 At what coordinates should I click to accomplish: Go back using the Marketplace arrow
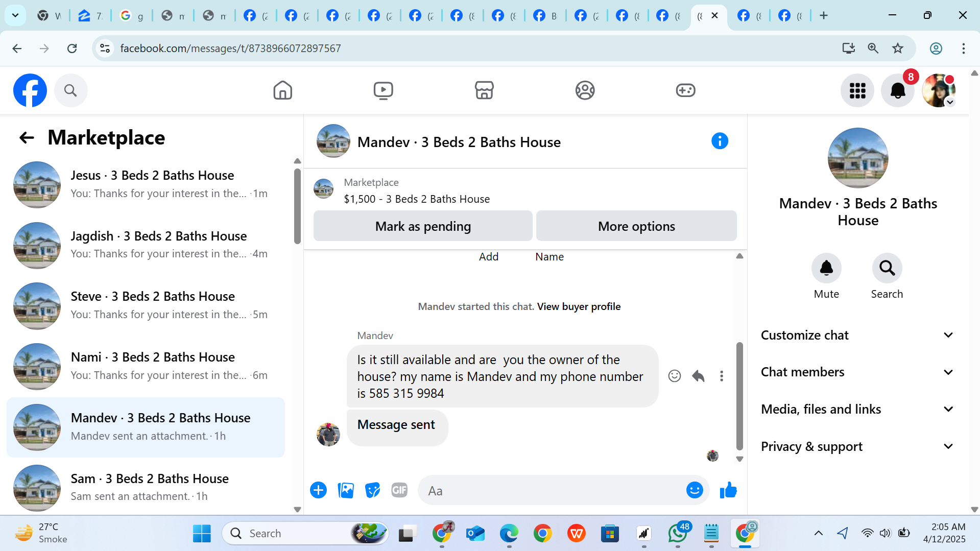[27, 137]
